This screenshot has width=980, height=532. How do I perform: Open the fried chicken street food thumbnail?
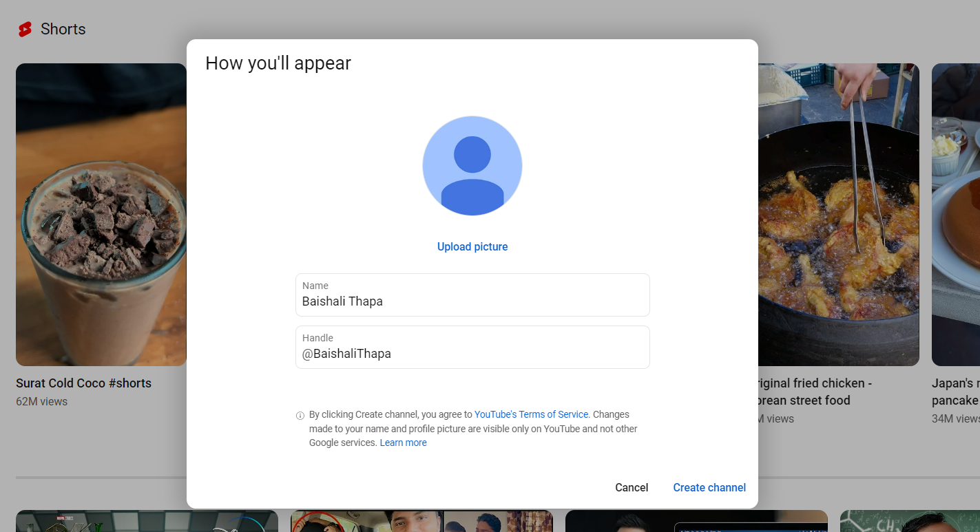tap(839, 215)
